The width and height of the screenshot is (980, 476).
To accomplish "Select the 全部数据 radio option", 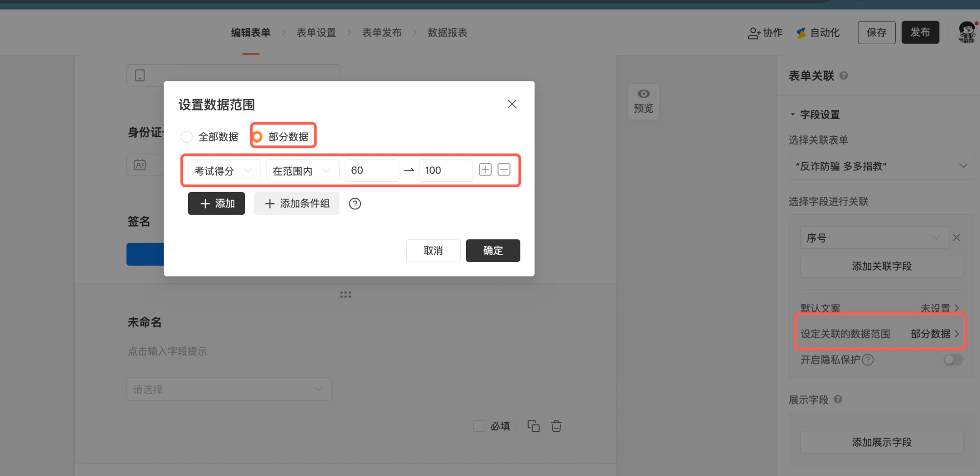I will click(x=187, y=137).
